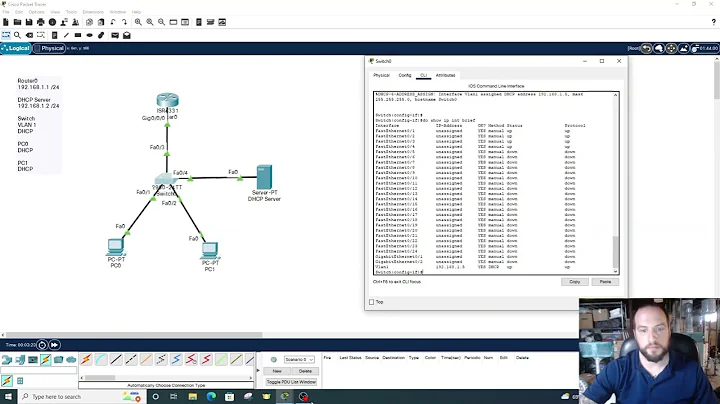720x404 pixels.
Task: Open the Tools menu
Action: (71, 12)
